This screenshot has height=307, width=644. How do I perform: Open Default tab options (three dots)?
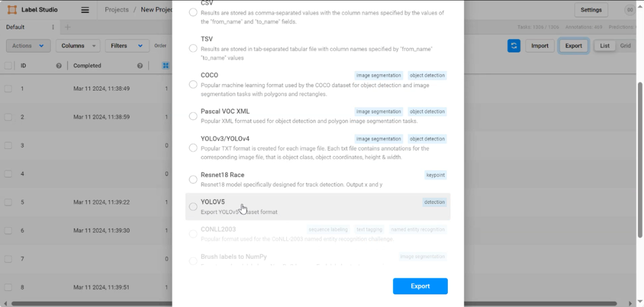point(53,27)
